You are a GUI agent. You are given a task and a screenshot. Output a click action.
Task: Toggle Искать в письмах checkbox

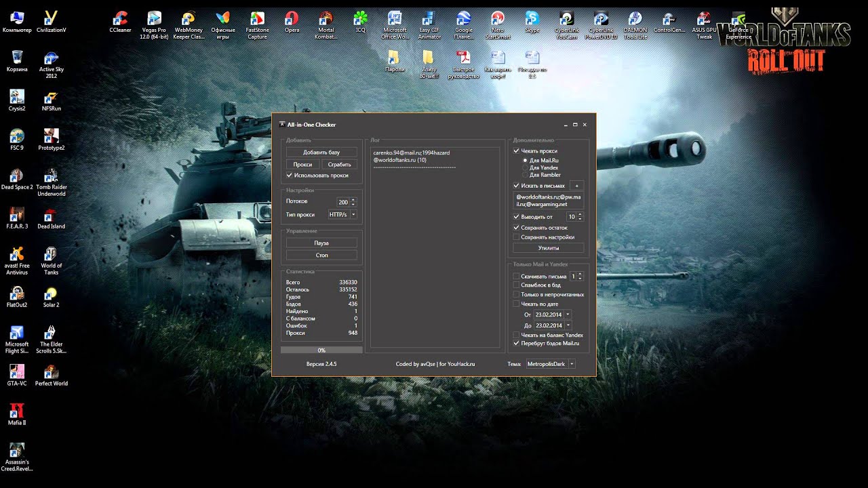tap(517, 185)
